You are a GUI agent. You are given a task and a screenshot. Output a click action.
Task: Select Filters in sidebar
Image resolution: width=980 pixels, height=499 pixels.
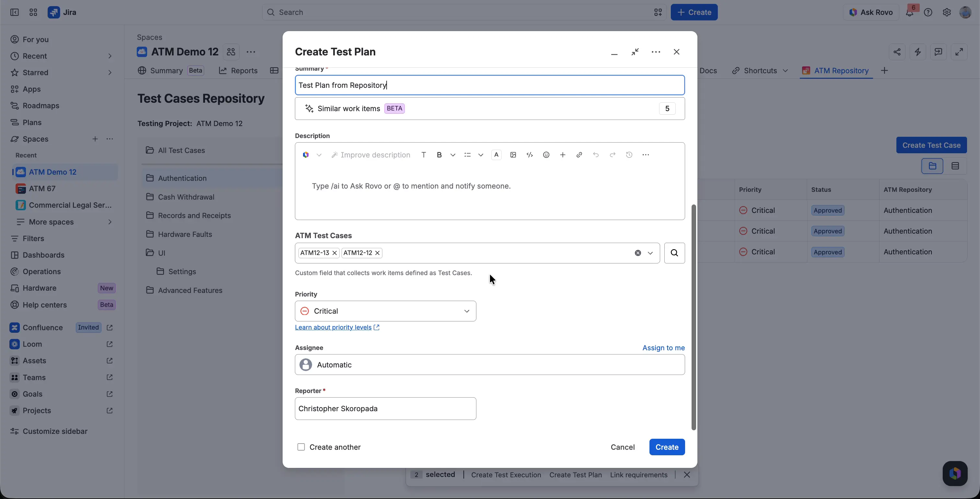pos(33,238)
